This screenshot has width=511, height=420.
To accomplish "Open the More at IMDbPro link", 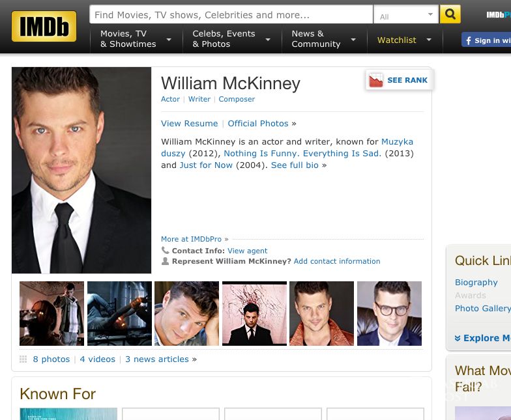I will (192, 239).
